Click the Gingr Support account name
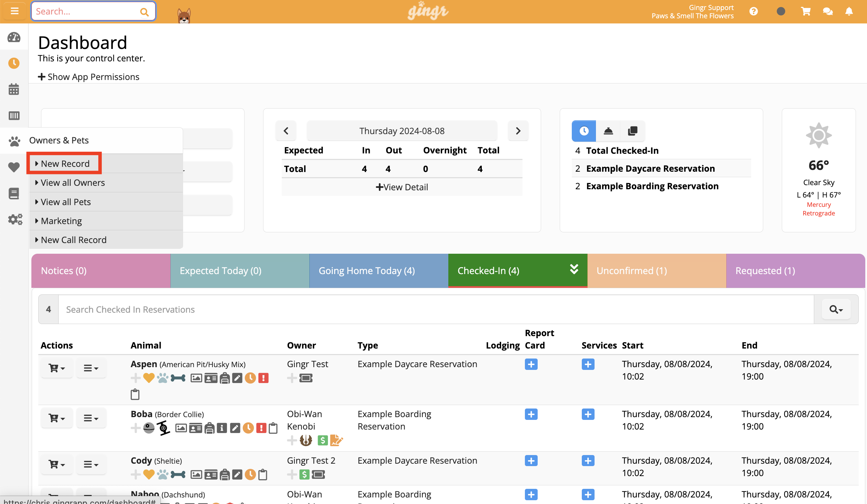Screen dimensions: 867x504 click(x=711, y=7)
